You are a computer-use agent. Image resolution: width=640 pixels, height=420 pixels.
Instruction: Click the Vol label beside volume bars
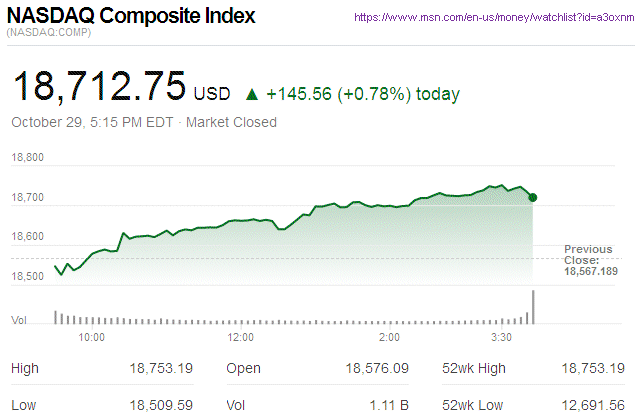coord(18,320)
